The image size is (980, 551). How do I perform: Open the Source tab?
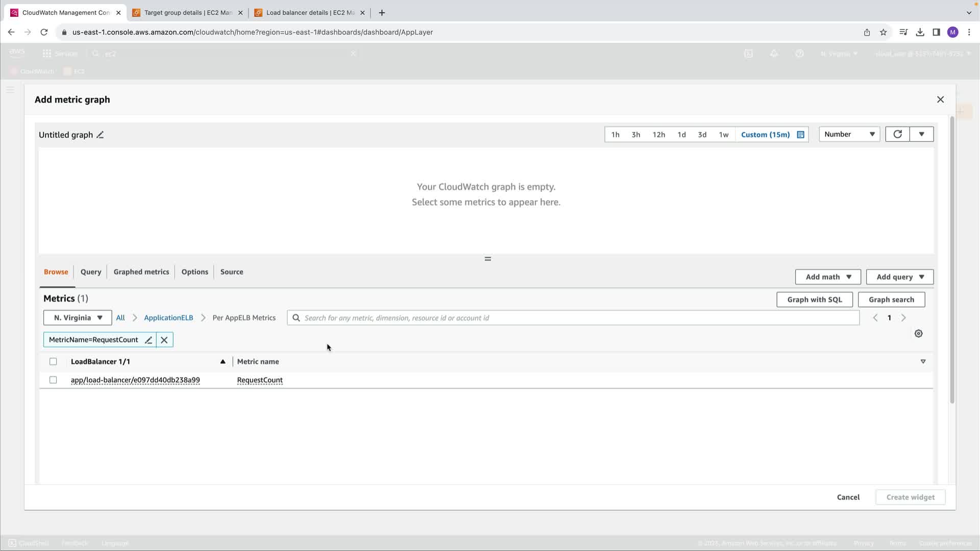231,272
